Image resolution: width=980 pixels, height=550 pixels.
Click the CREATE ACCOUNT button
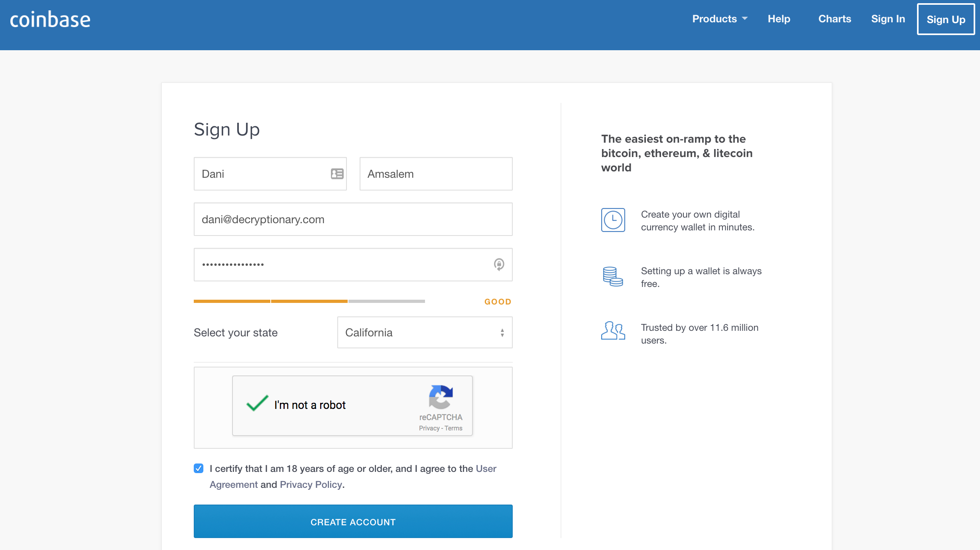(x=353, y=522)
